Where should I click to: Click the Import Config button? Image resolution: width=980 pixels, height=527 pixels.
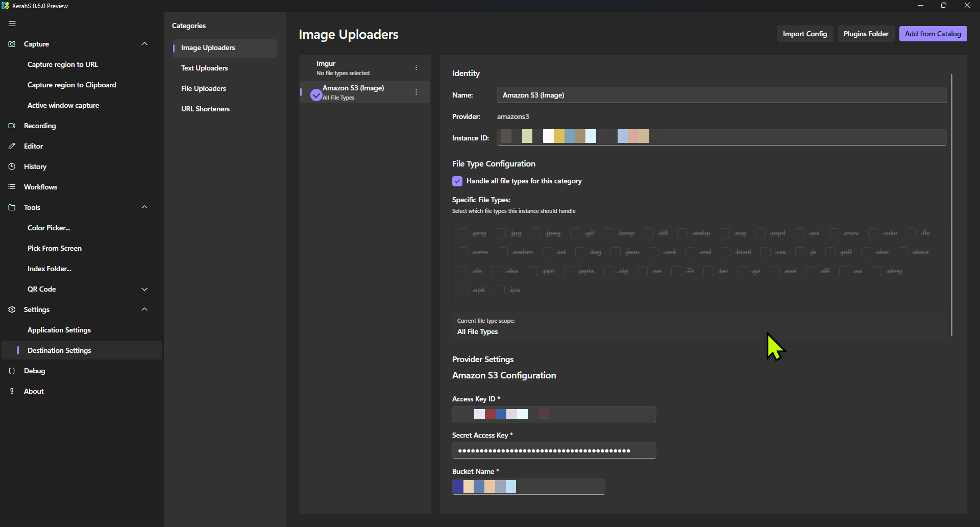(804, 34)
